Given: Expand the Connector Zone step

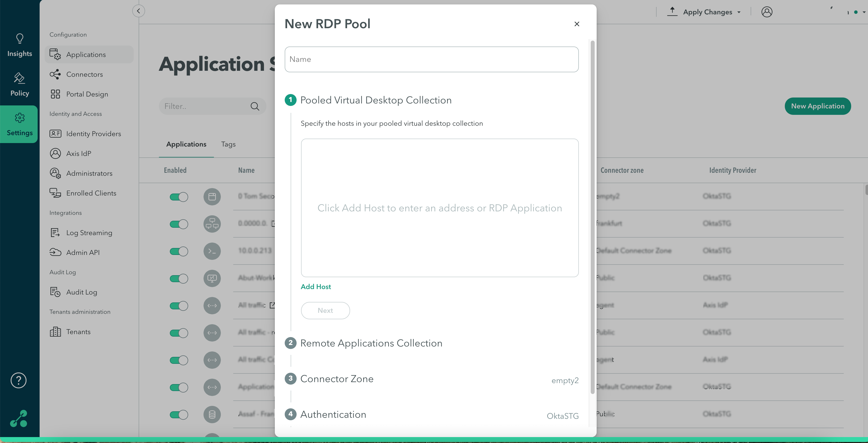Looking at the screenshot, I should (x=337, y=379).
